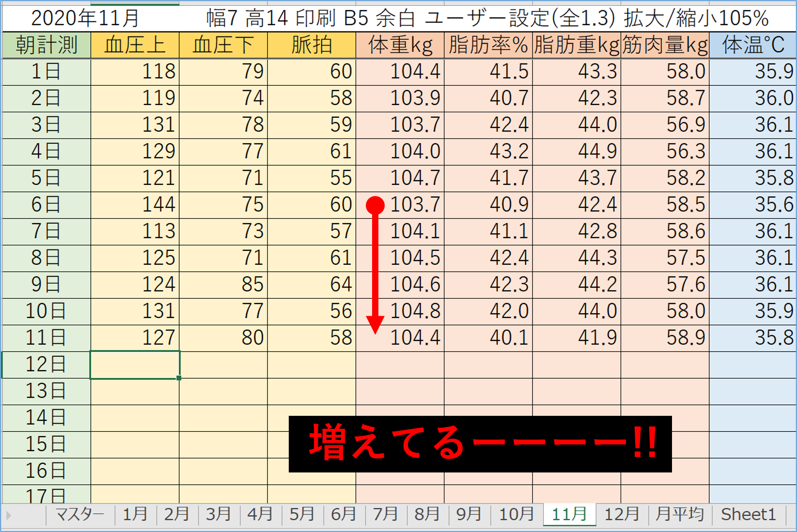This screenshot has height=532, width=797.
Task: Select fat weight 44.9 on 4日
Action: pos(577,152)
